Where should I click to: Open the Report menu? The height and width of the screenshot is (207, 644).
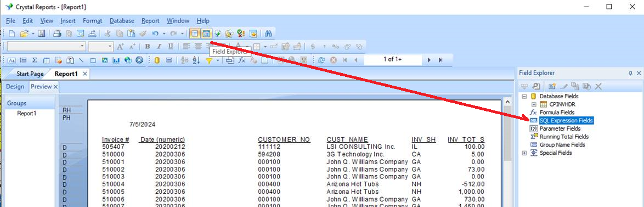(x=150, y=20)
